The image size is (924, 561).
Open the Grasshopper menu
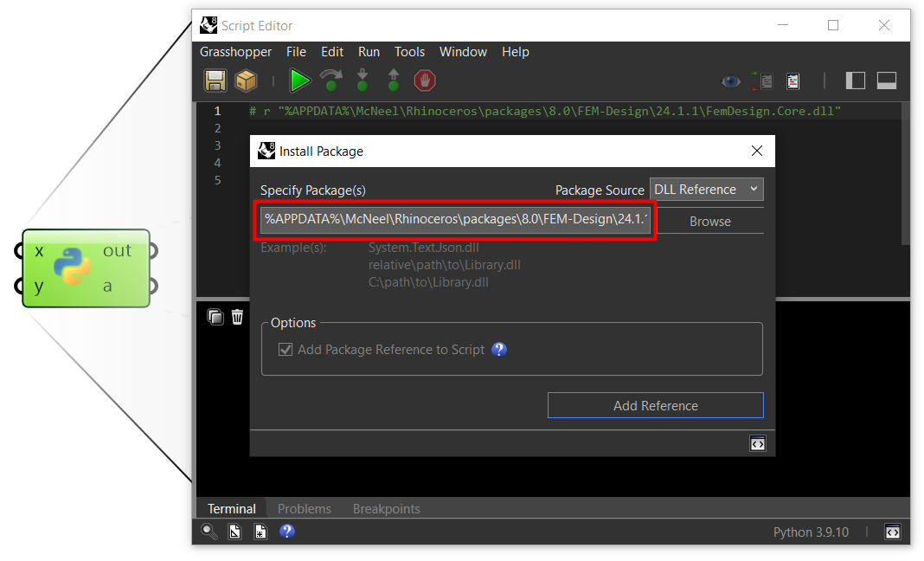235,52
